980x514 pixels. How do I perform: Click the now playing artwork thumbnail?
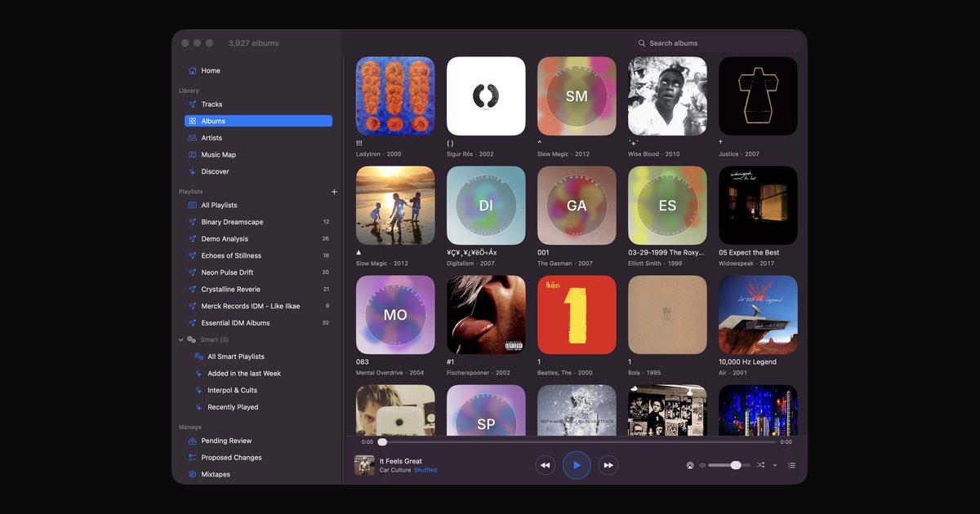click(x=364, y=465)
